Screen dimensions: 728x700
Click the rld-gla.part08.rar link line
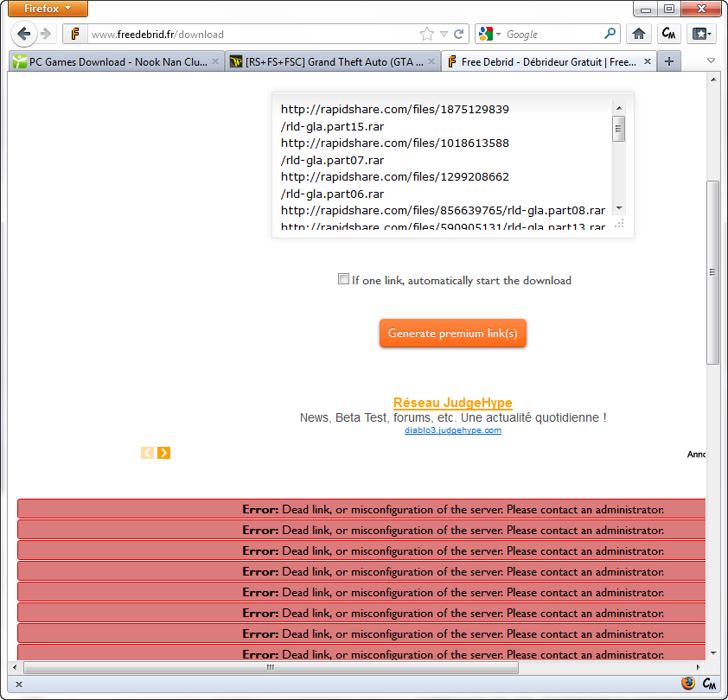(x=443, y=211)
